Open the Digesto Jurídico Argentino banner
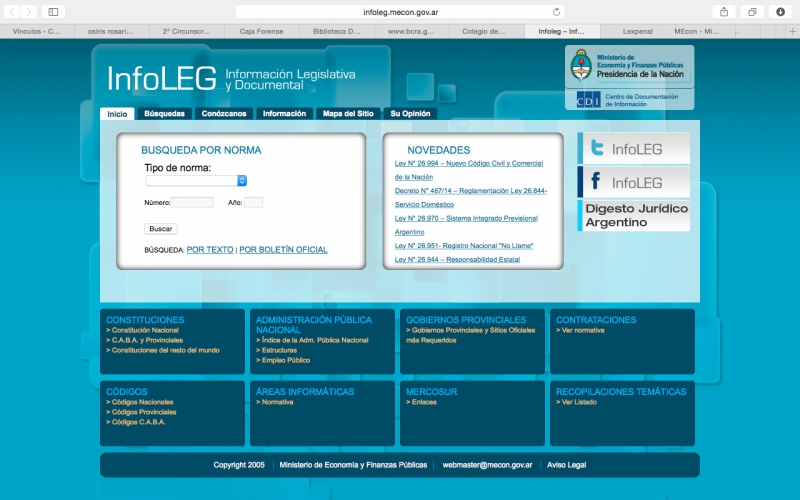800x500 pixels. coord(634,215)
